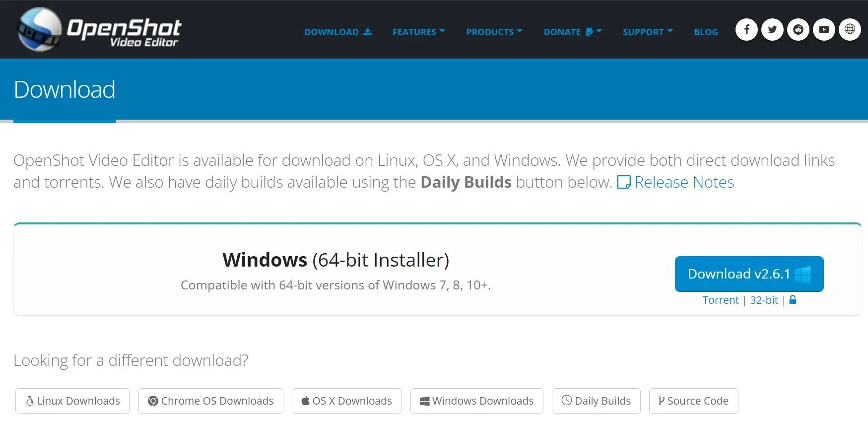Click the 'Windows (64-bit Installer)' heading
The width and height of the screenshot is (868, 421).
point(336,260)
